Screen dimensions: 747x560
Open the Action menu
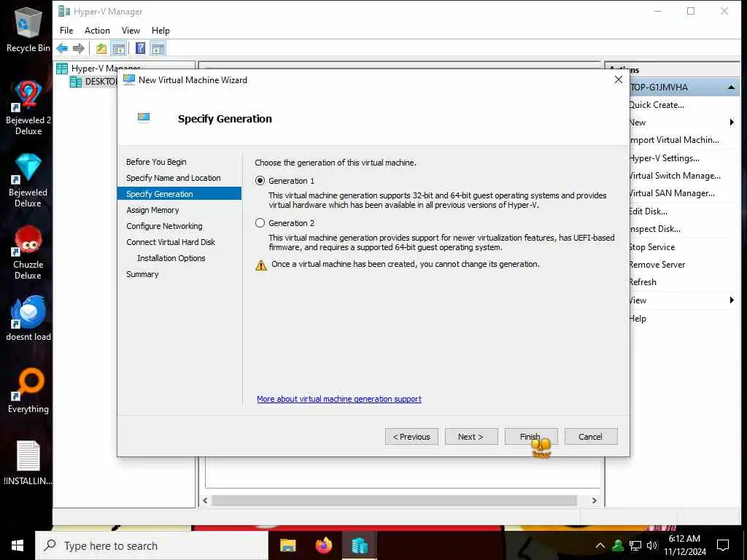coord(97,31)
